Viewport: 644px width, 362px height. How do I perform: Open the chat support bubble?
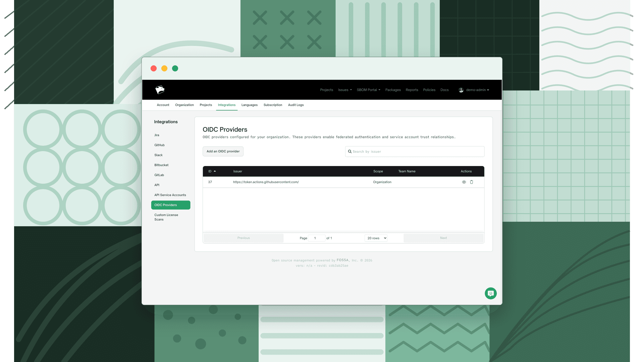pos(491,293)
